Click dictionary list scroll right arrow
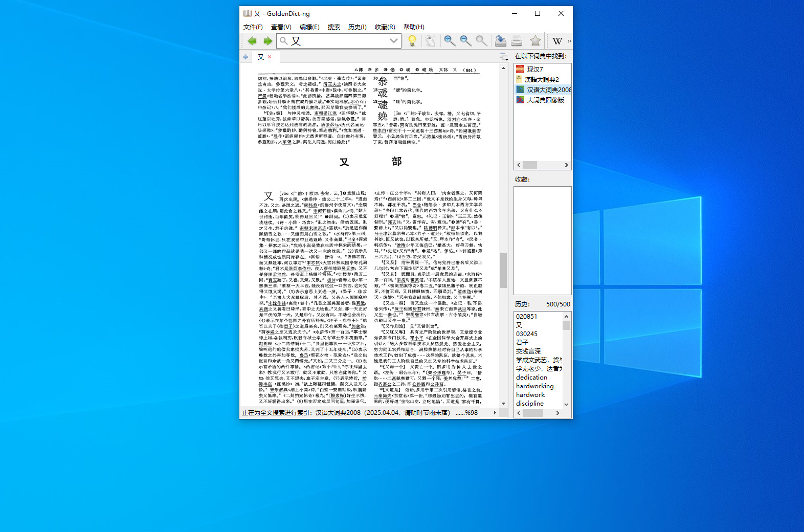804x532 pixels. [x=566, y=165]
